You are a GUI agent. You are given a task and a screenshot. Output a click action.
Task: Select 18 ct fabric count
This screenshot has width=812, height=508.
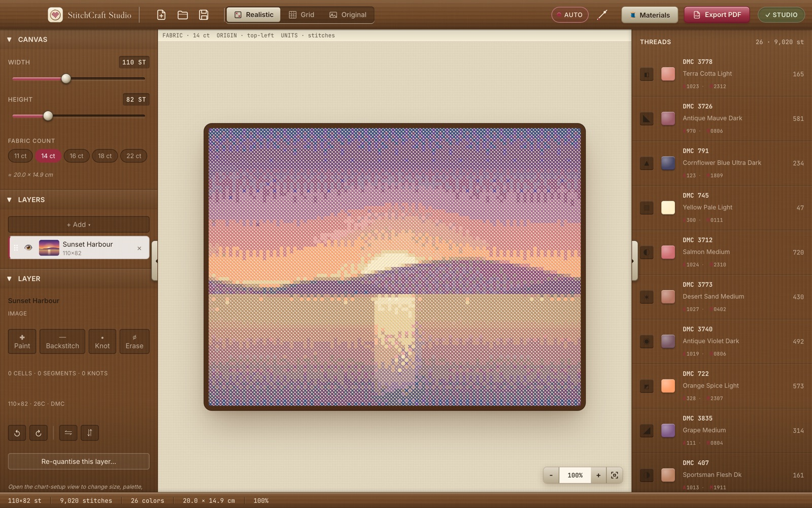click(x=105, y=156)
